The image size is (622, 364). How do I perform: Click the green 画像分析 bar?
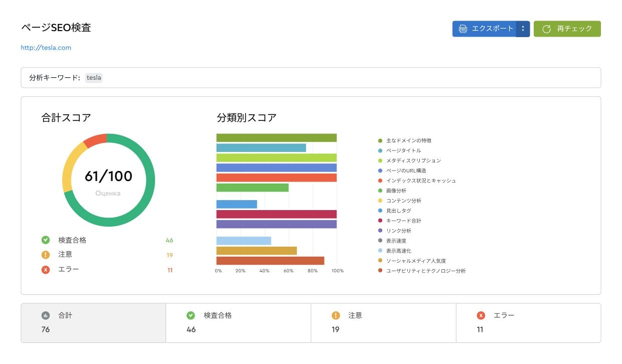[252, 188]
